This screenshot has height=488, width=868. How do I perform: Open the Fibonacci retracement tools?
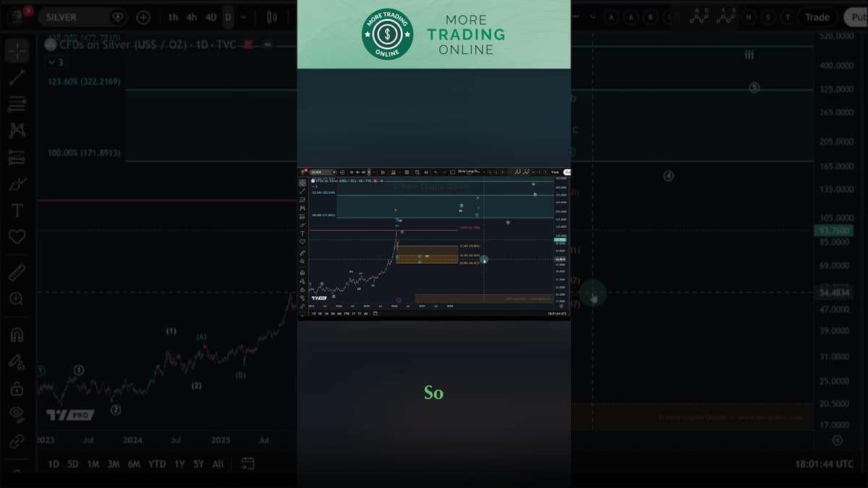pos(17,104)
